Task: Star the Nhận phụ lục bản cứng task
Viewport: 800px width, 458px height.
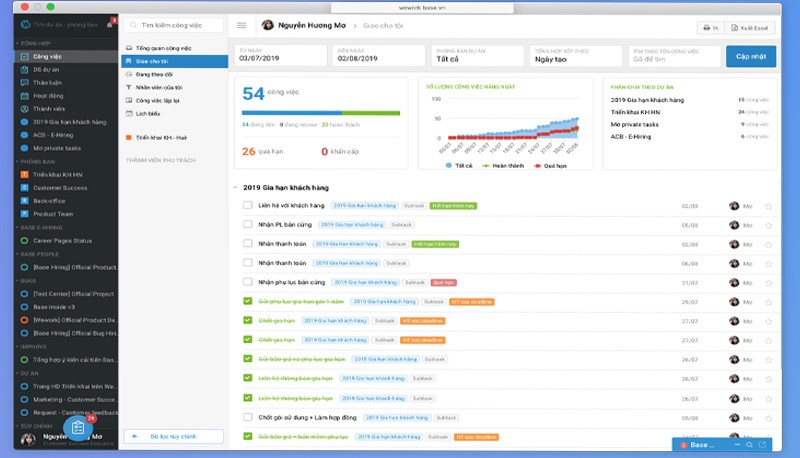Action: tap(768, 283)
